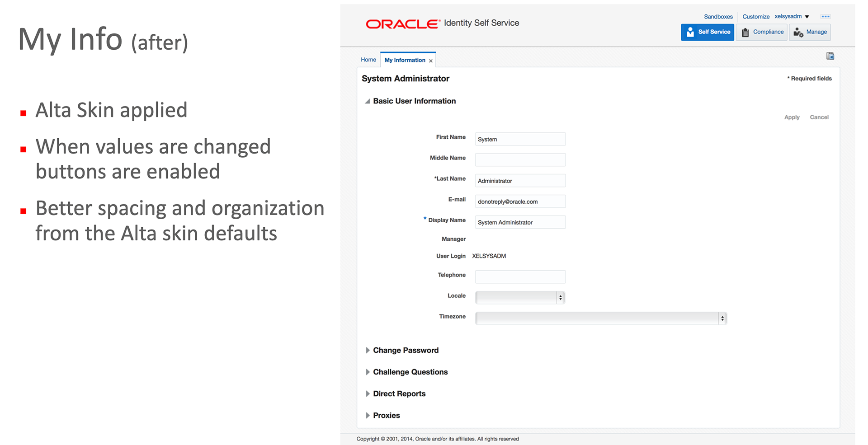Click into the Telephone field

click(520, 277)
